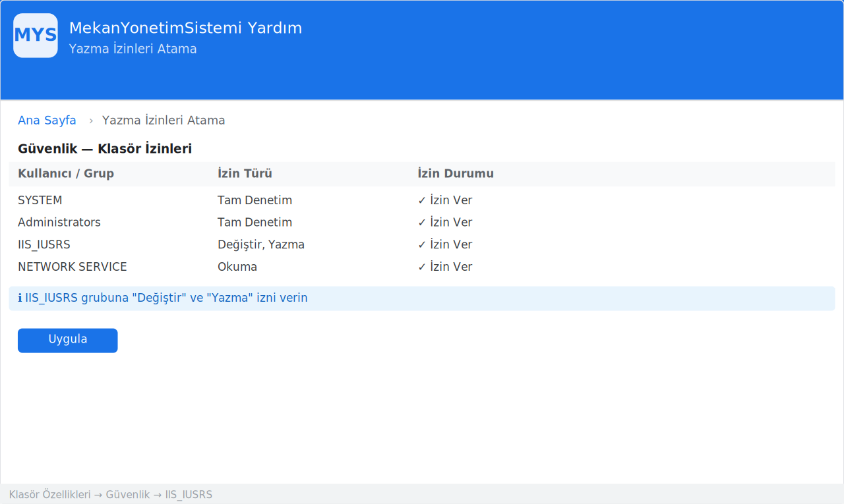The width and height of the screenshot is (844, 504).
Task: Click the 'Yazma İzinleri Atama' breadcrumb text
Action: click(164, 121)
